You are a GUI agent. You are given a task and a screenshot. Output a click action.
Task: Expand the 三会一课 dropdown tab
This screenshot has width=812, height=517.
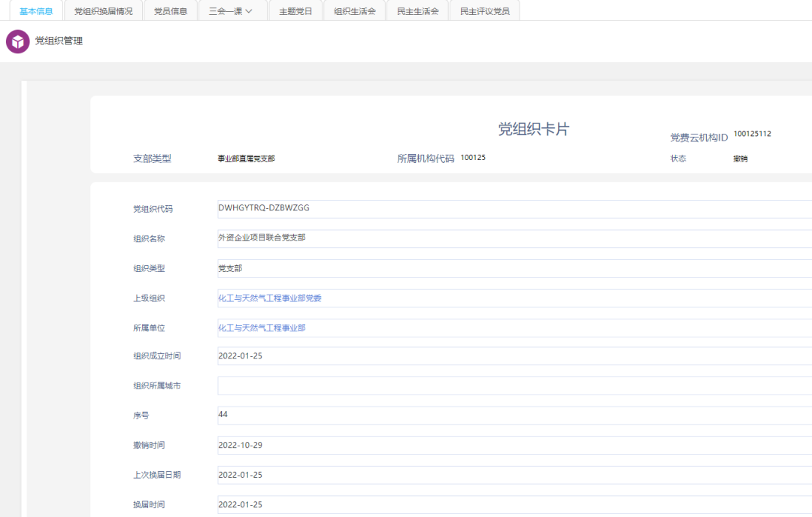230,11
